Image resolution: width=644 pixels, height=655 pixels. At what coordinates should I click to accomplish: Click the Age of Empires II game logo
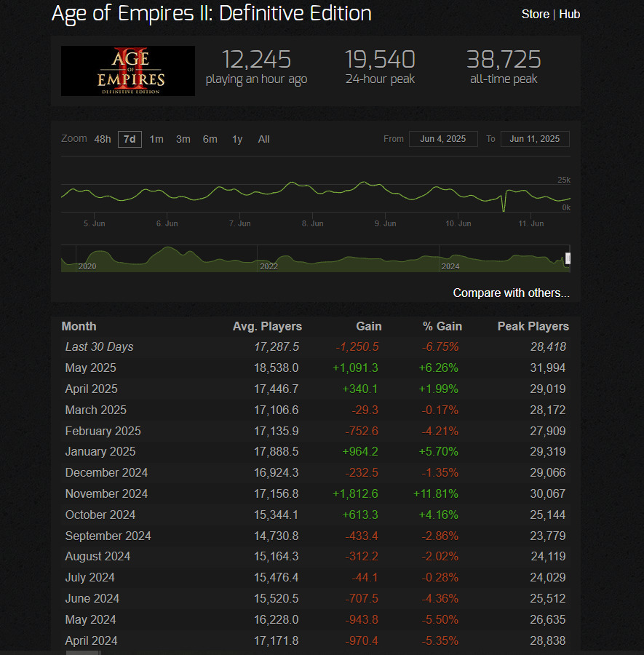128,71
